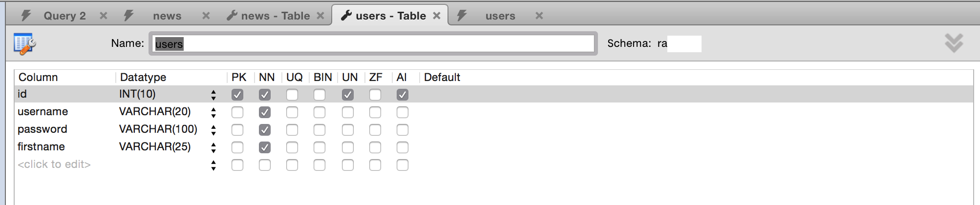Collapse header with double-chevron arrow icon
The image size is (980, 205).
[954, 43]
